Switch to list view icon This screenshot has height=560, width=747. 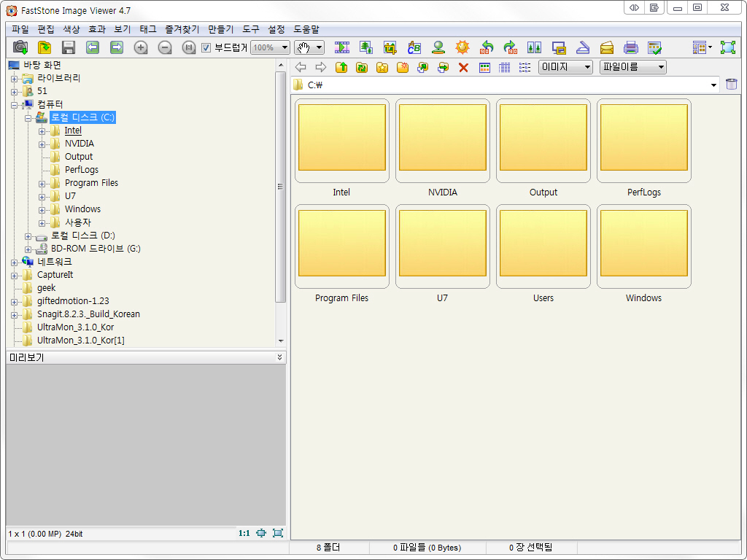pos(525,68)
